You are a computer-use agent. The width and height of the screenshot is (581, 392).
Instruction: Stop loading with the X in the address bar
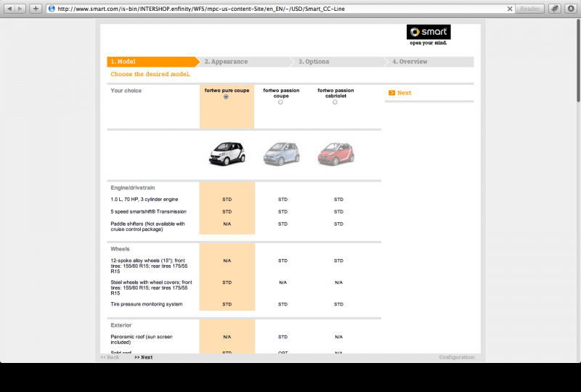[510, 9]
